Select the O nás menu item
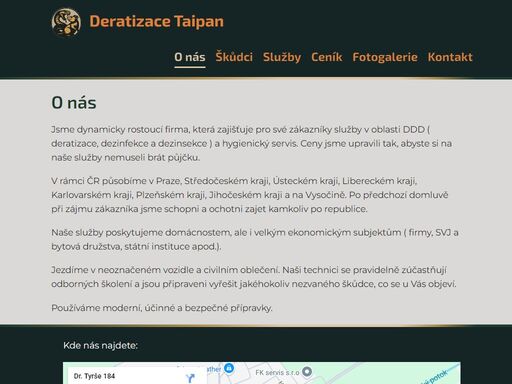 point(190,57)
